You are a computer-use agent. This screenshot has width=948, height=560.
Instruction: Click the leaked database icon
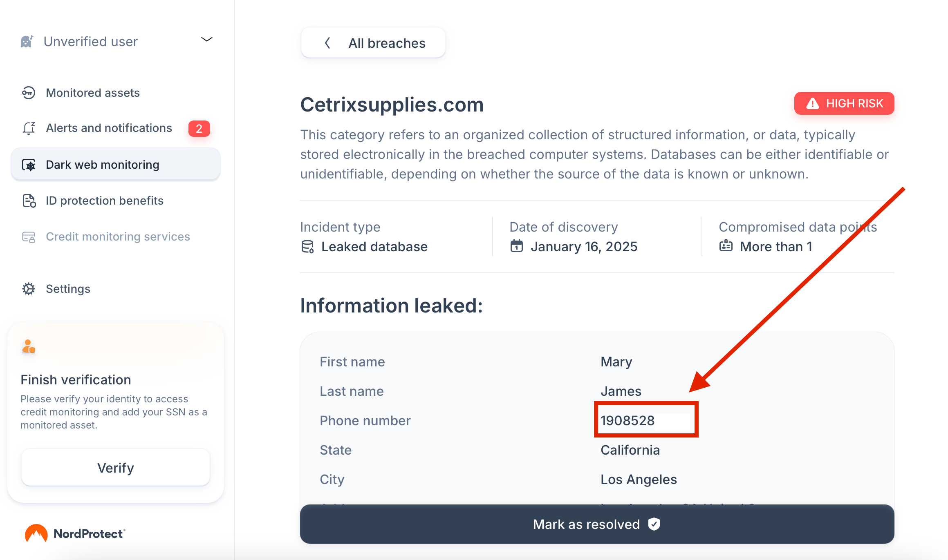pos(307,247)
